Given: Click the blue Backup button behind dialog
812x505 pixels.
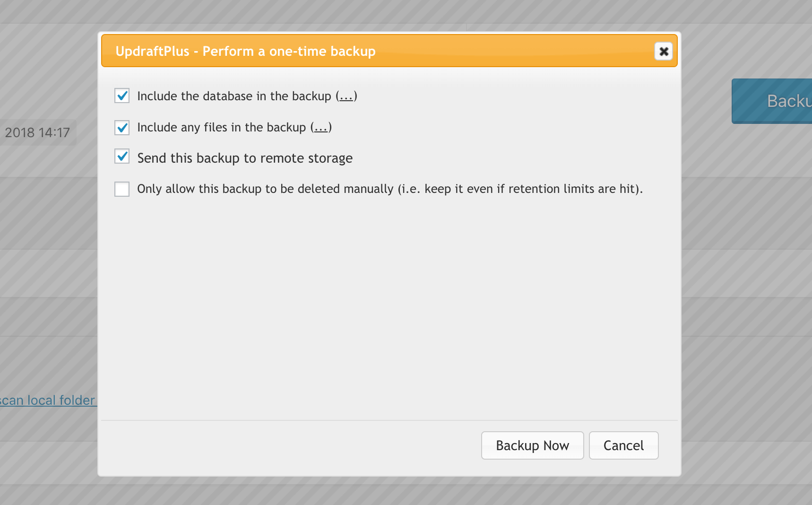Looking at the screenshot, I should tap(772, 101).
